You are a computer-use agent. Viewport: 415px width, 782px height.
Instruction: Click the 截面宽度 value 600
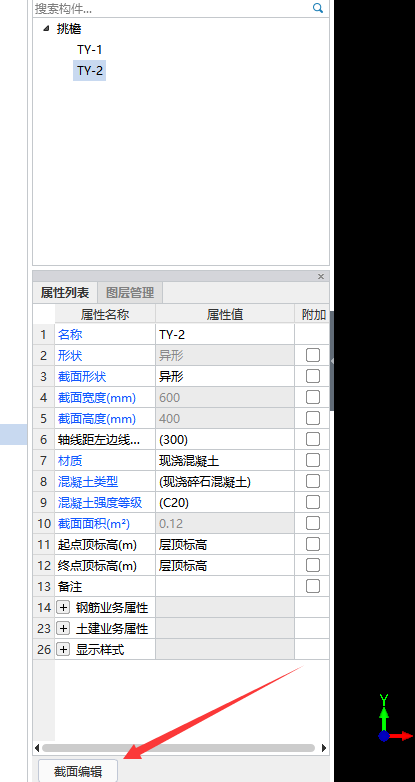click(x=225, y=397)
